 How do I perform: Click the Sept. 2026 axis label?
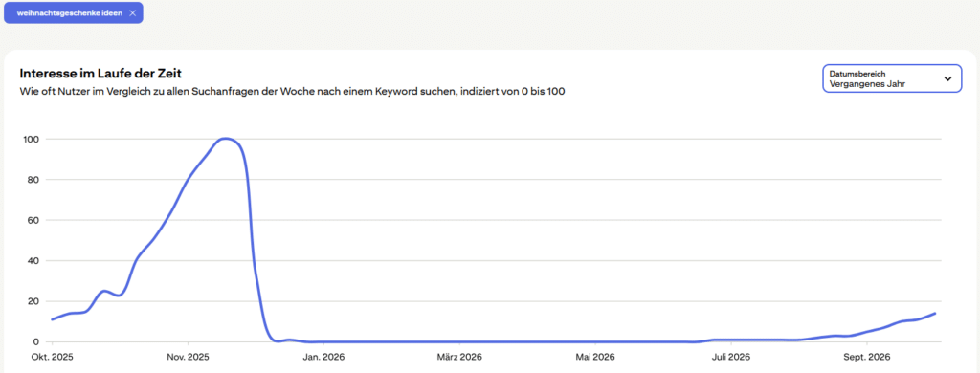coord(866,358)
